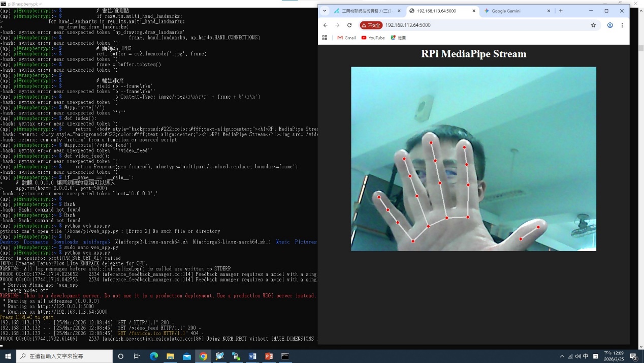Open Microsoft Edge from the taskbar
This screenshot has width=644, height=363.
pyautogui.click(x=153, y=356)
